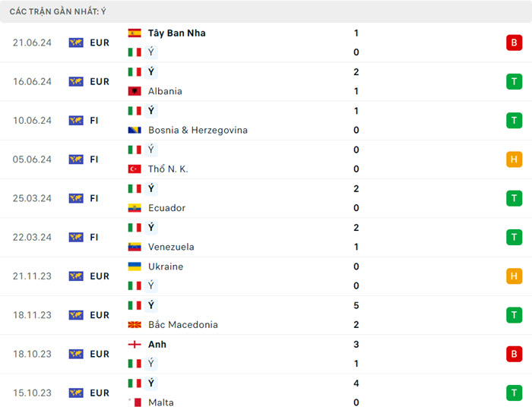Click the Turkey flag beside Thổ N. K.
532x410 pixels.
[x=135, y=169]
